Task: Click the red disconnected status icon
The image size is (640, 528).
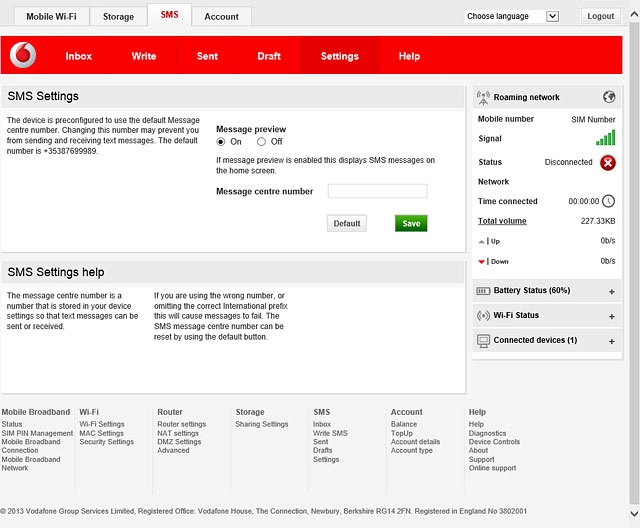Action: pos(608,163)
